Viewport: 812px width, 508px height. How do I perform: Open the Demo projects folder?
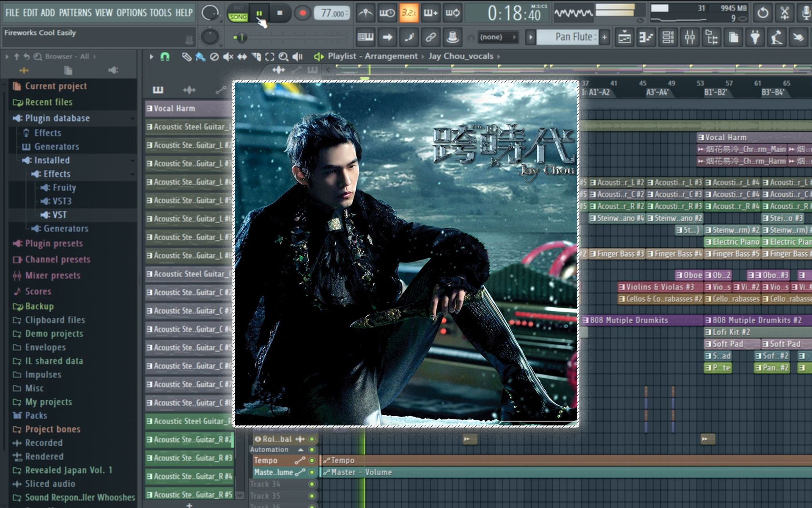click(54, 334)
